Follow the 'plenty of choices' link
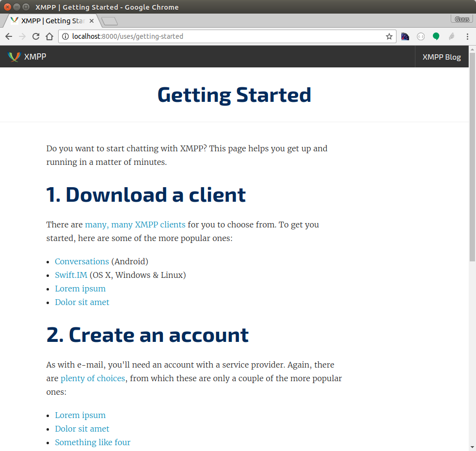This screenshot has height=451, width=476. click(93, 378)
